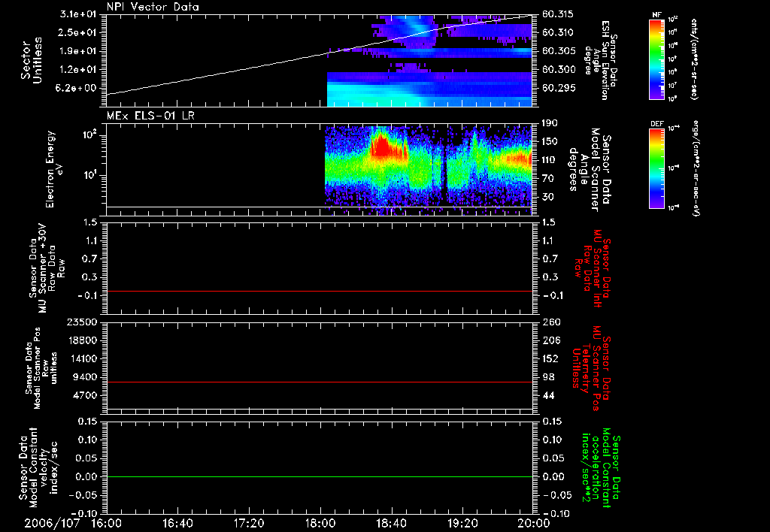Click the white sun elevation line in NPI panel
The width and height of the screenshot is (770, 532).
coord(320,54)
